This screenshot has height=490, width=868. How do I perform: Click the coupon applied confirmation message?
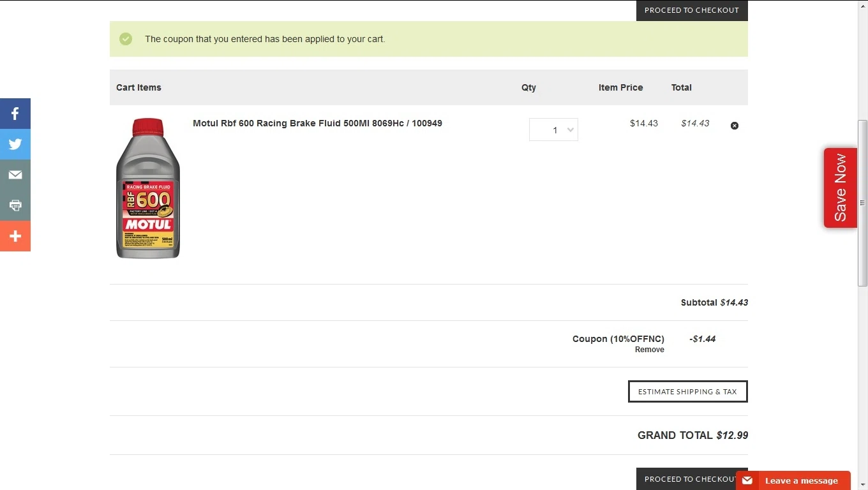point(265,39)
